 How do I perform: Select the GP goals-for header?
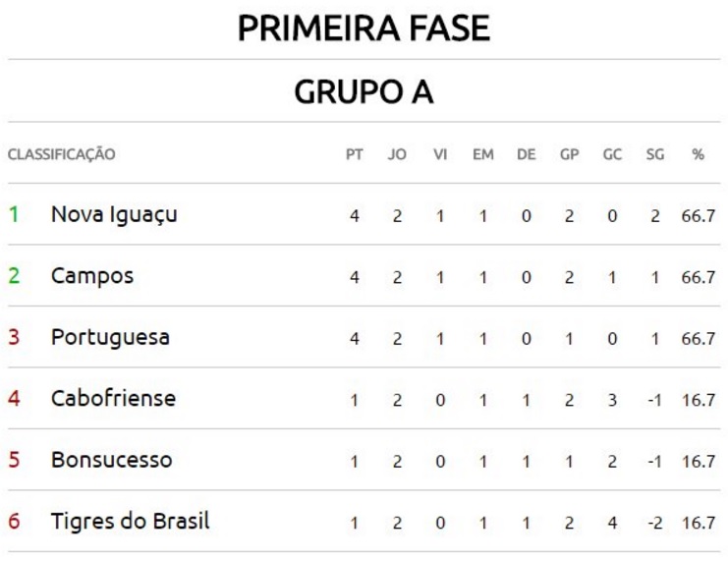coord(569,154)
